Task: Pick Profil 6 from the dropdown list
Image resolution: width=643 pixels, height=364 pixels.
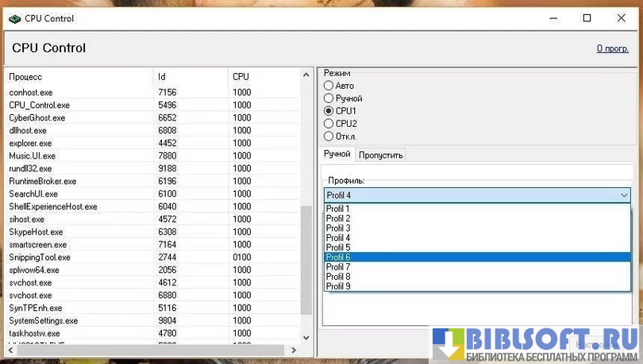Action: click(338, 258)
